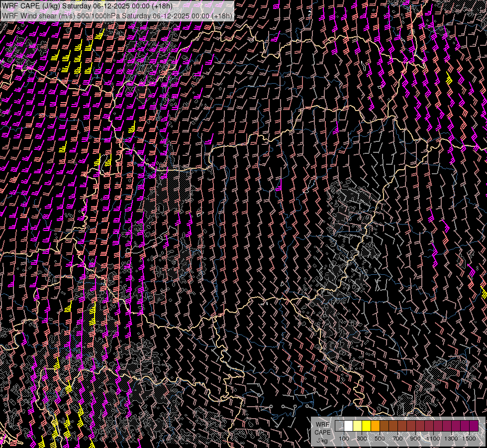Click the 1500 legend tick label
This screenshot has height=448, width=487.
tap(469, 439)
